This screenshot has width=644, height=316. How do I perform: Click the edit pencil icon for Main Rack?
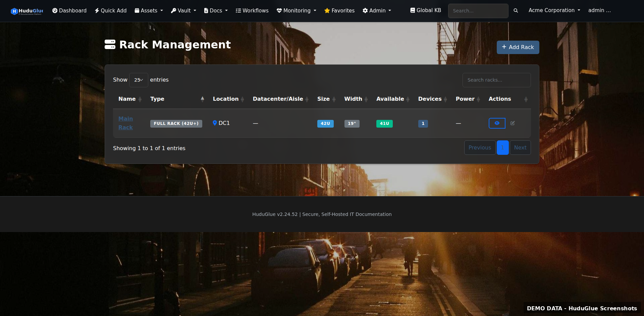513,123
